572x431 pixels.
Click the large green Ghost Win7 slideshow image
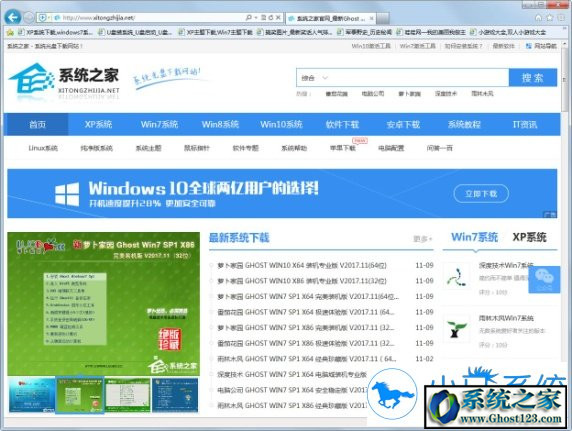click(104, 304)
